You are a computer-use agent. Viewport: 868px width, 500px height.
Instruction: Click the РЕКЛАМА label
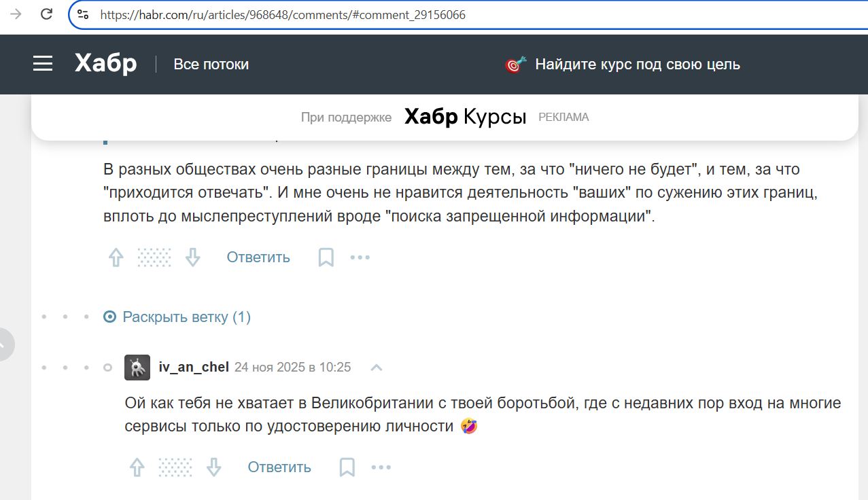tap(563, 117)
